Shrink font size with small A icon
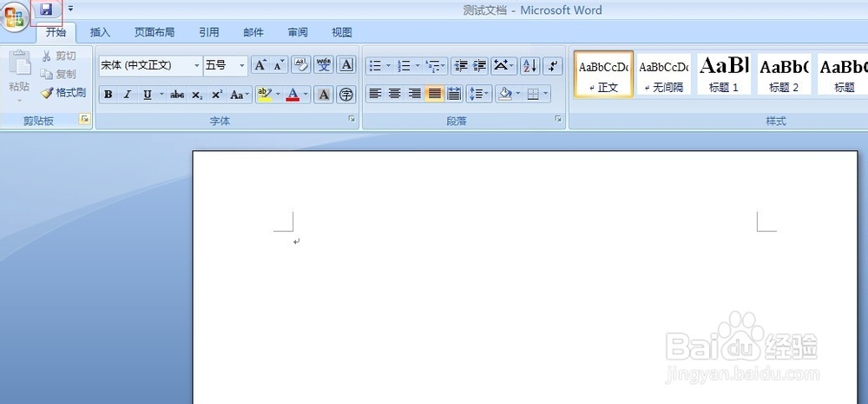The height and width of the screenshot is (404, 868). coord(279,65)
